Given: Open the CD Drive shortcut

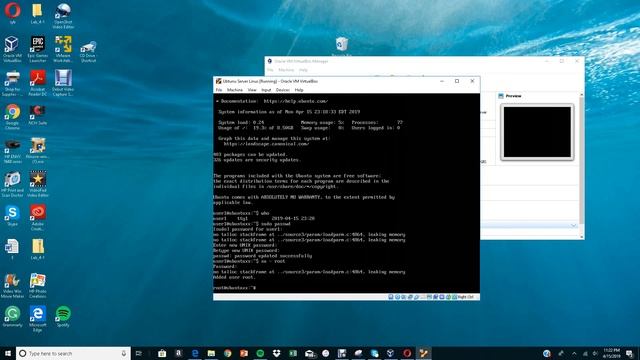Looking at the screenshot, I should pos(88,51).
